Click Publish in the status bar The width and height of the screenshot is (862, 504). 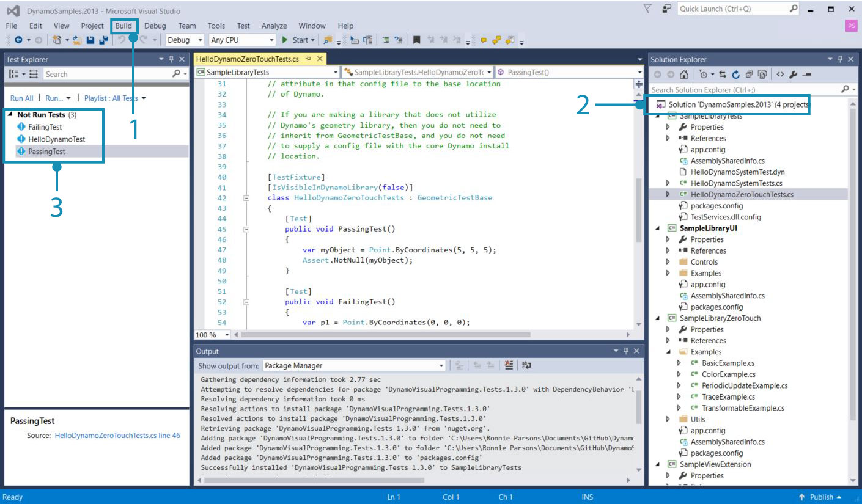(x=821, y=497)
